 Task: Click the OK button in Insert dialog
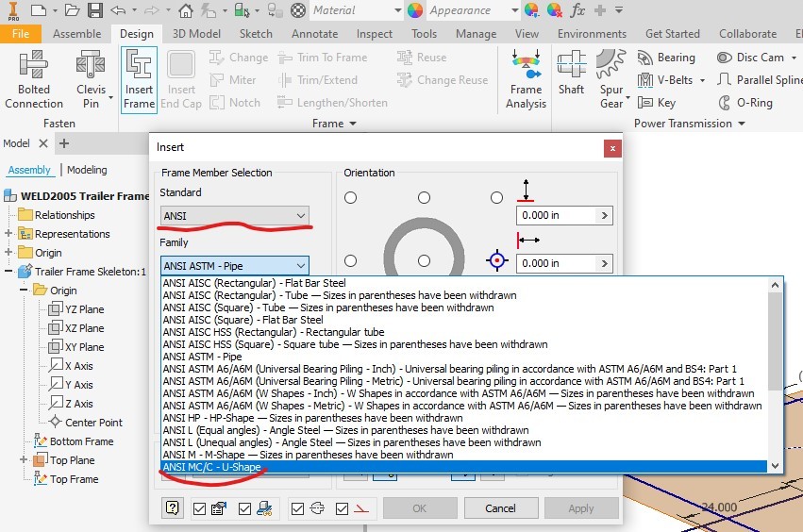click(419, 507)
